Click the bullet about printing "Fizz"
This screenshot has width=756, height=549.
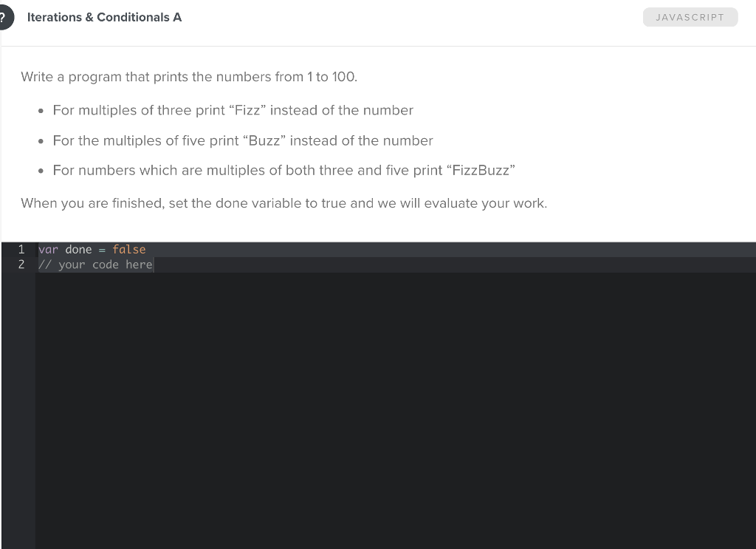point(233,110)
